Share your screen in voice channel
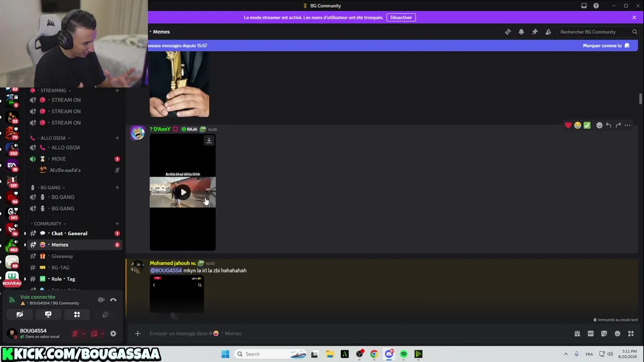Screen dimensions: 644x362 point(48,314)
